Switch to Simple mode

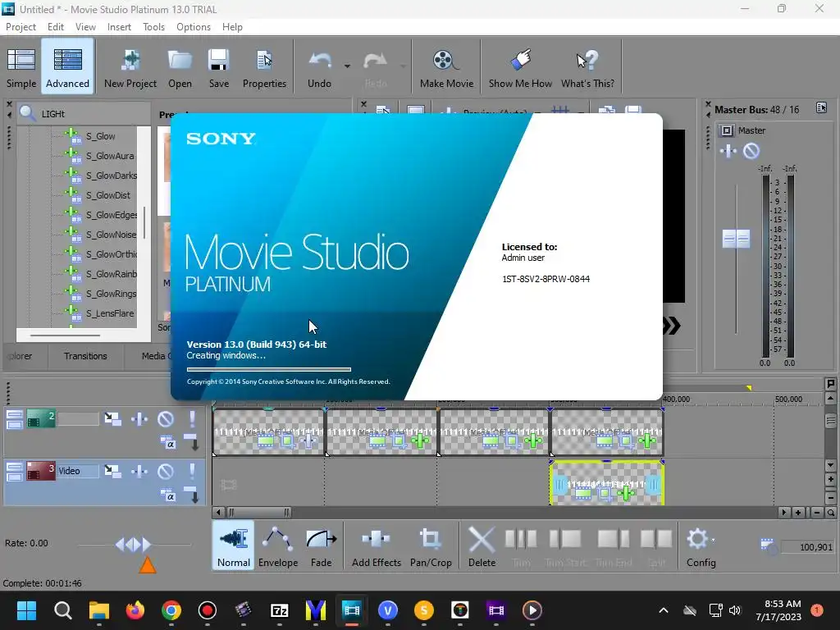pos(21,66)
